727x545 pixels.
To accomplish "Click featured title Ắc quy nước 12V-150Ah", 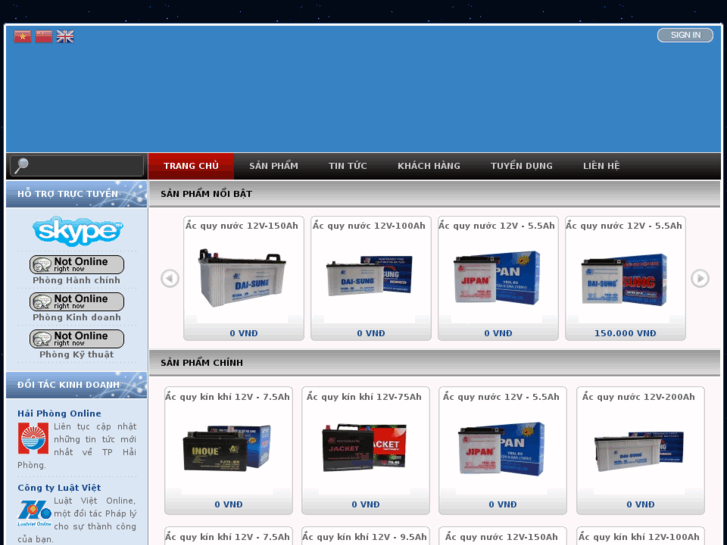I will [242, 226].
